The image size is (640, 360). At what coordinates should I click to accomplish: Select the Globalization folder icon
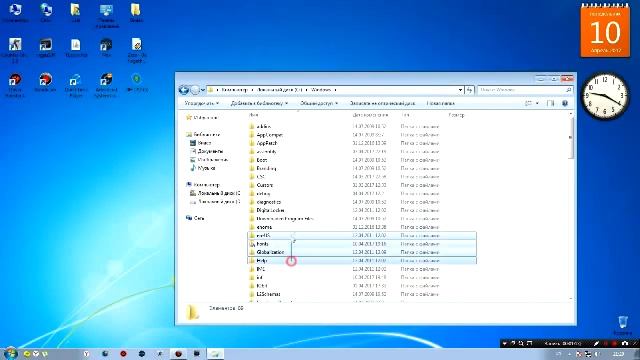(x=252, y=252)
